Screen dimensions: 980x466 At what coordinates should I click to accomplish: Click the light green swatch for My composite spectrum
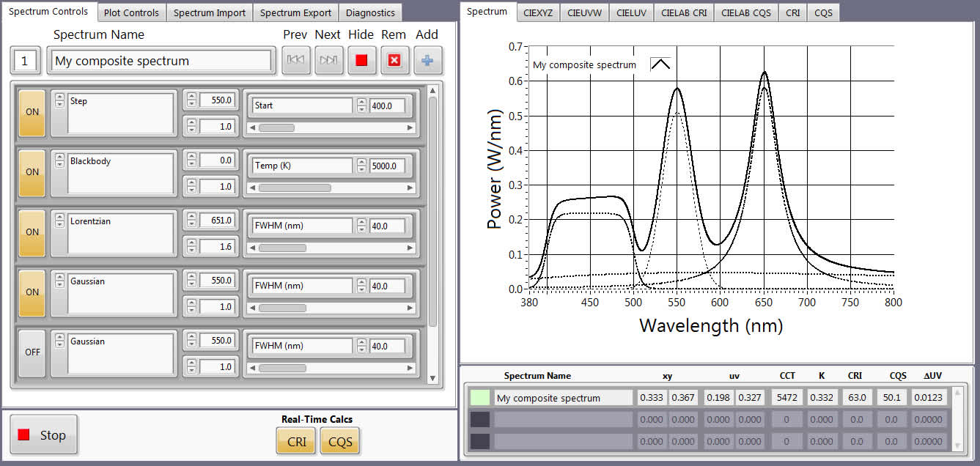[479, 398]
